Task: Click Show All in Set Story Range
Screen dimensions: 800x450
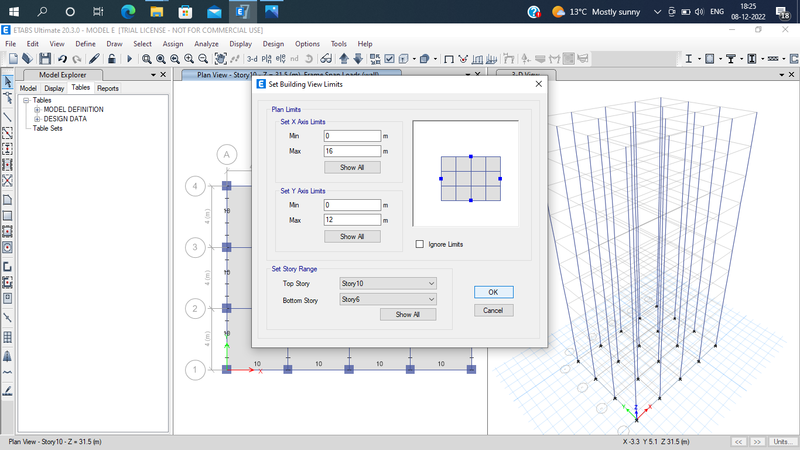Action: 408,315
